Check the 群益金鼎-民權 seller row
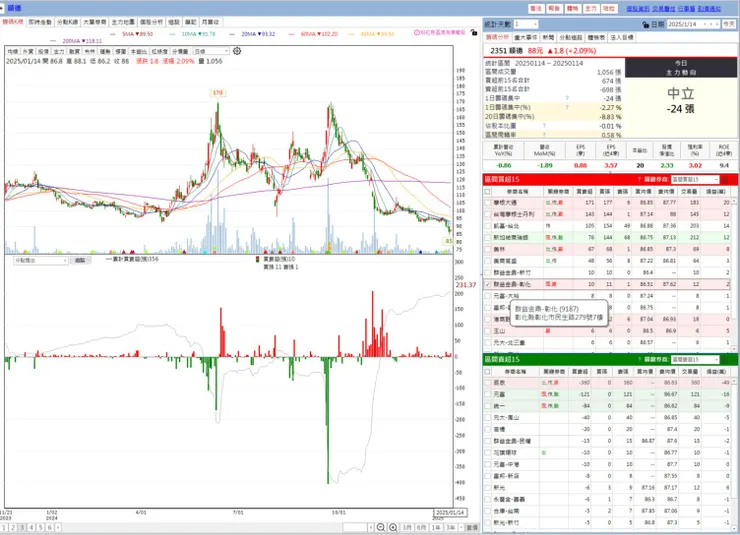Image resolution: width=740 pixels, height=535 pixels. 488,441
